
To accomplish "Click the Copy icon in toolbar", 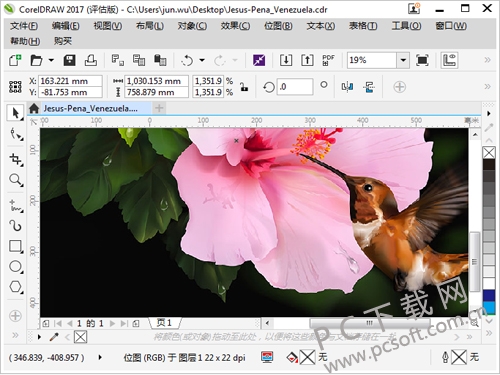I will [x=139, y=60].
